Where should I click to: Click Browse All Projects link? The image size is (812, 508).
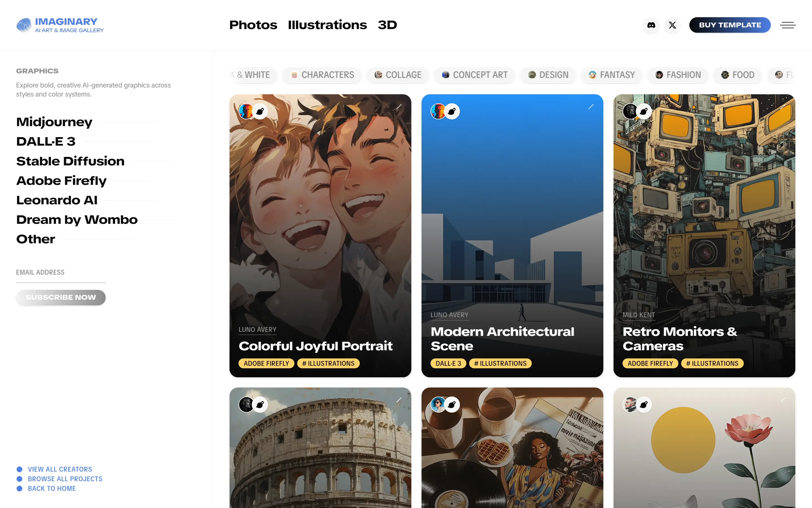(65, 479)
